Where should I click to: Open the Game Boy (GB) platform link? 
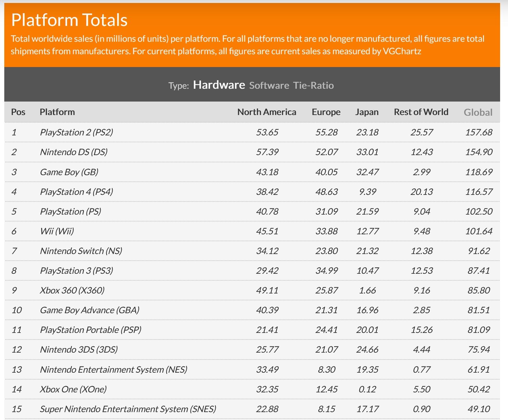69,172
